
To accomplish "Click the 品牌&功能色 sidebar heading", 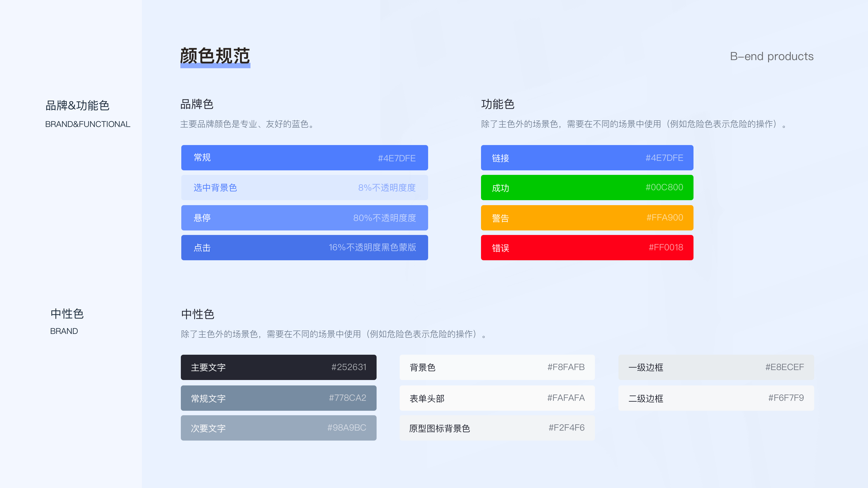I will click(x=78, y=106).
